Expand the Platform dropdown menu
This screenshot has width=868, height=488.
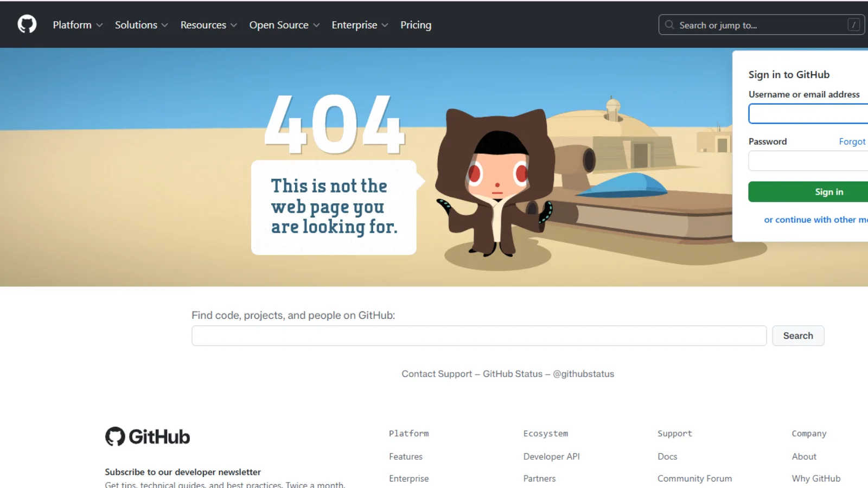tap(78, 25)
